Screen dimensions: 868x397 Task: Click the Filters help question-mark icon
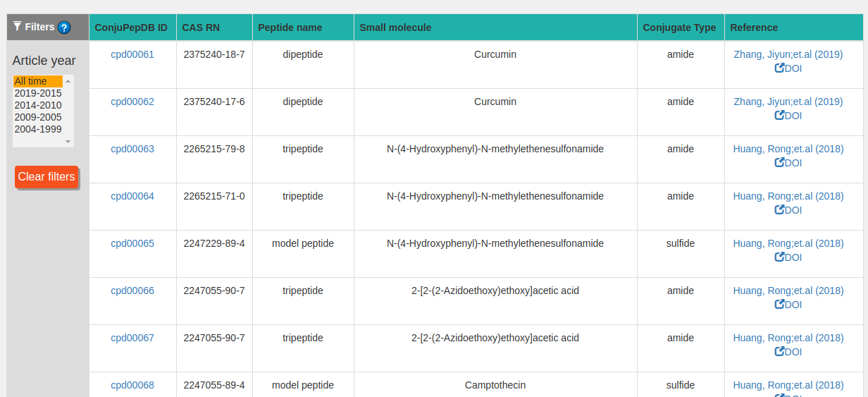tap(64, 28)
